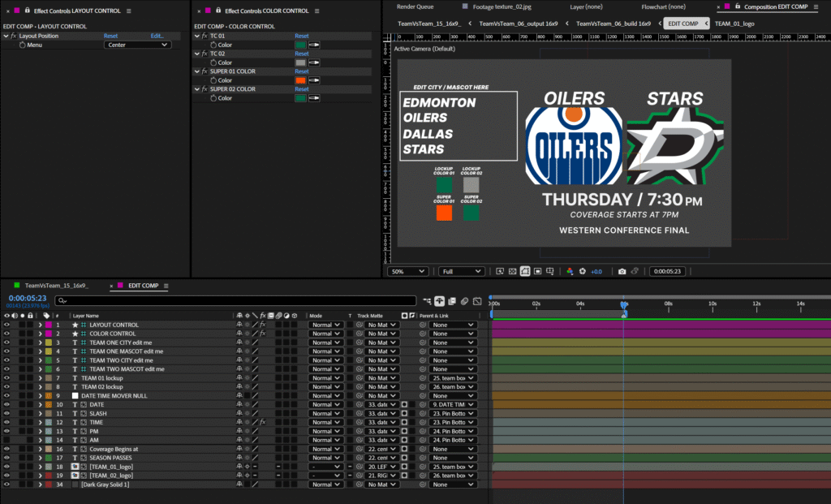The image size is (831, 504).
Task: Open the Menu dropdown set to Center
Action: tap(137, 45)
